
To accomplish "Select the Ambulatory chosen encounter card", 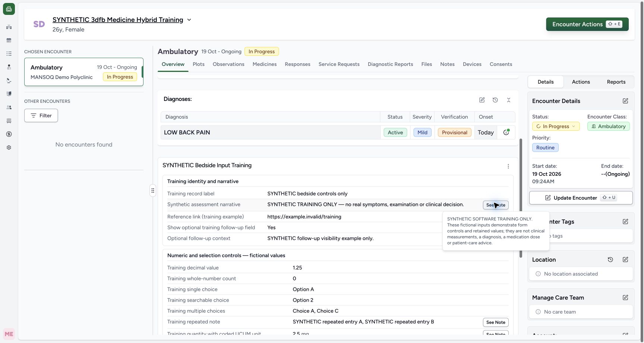I will (x=84, y=72).
